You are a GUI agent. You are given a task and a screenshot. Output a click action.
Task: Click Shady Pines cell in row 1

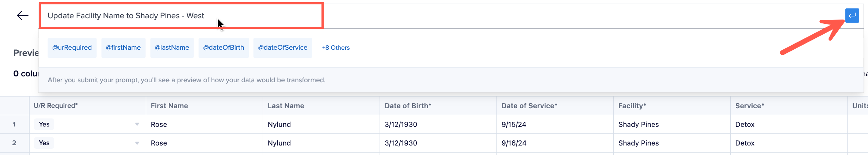point(672,124)
